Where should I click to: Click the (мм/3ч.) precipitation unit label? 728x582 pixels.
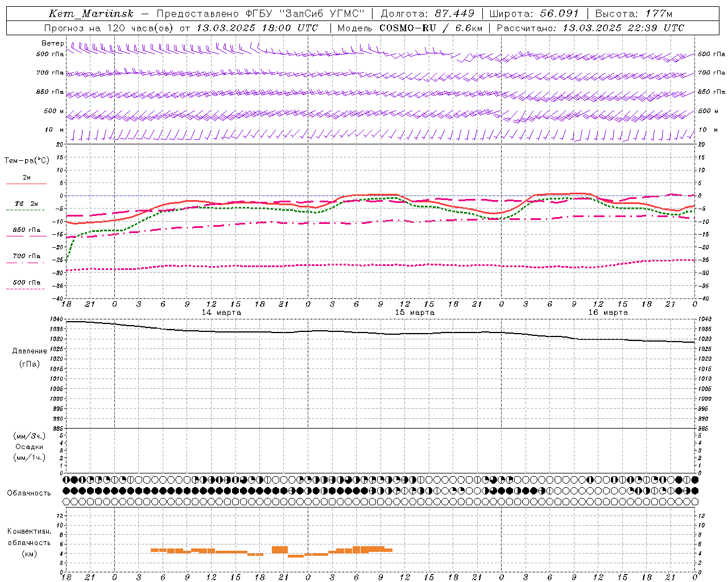click(x=30, y=436)
